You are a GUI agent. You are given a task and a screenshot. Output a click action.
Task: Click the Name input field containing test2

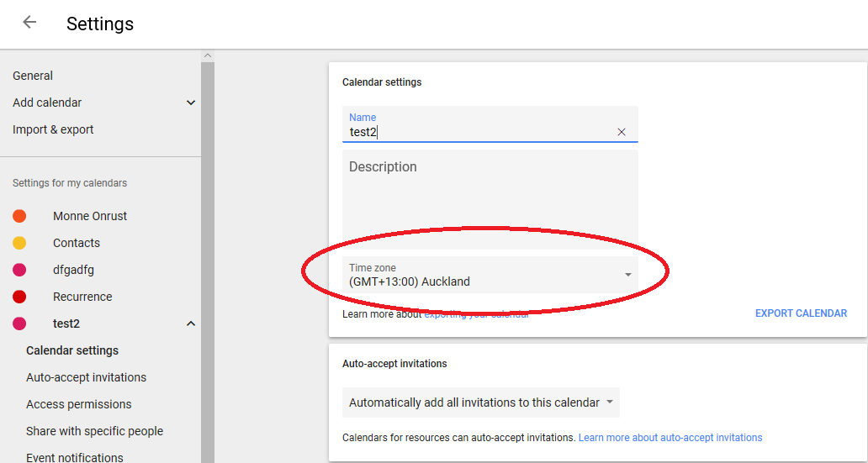click(x=479, y=132)
